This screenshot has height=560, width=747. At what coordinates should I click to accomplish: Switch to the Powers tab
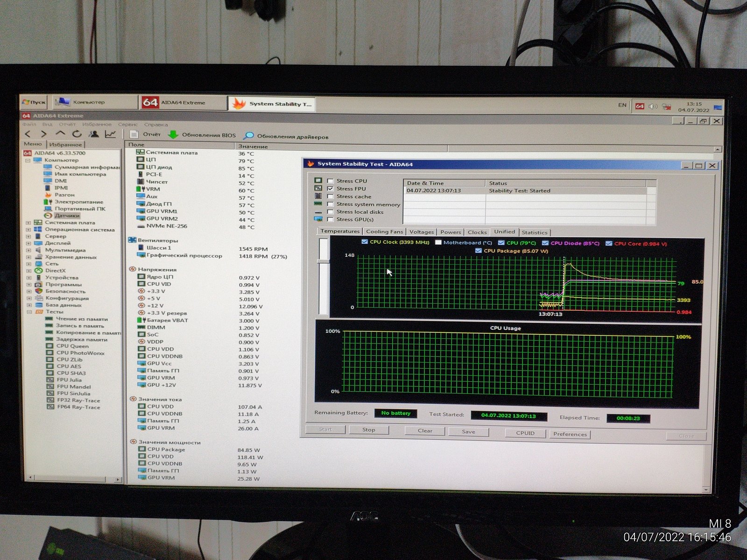pyautogui.click(x=451, y=232)
